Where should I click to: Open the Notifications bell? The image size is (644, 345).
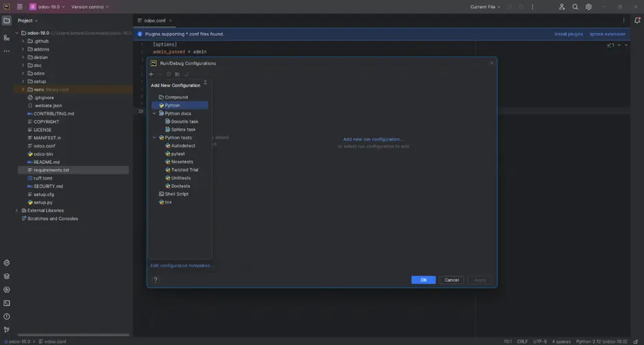[x=637, y=20]
